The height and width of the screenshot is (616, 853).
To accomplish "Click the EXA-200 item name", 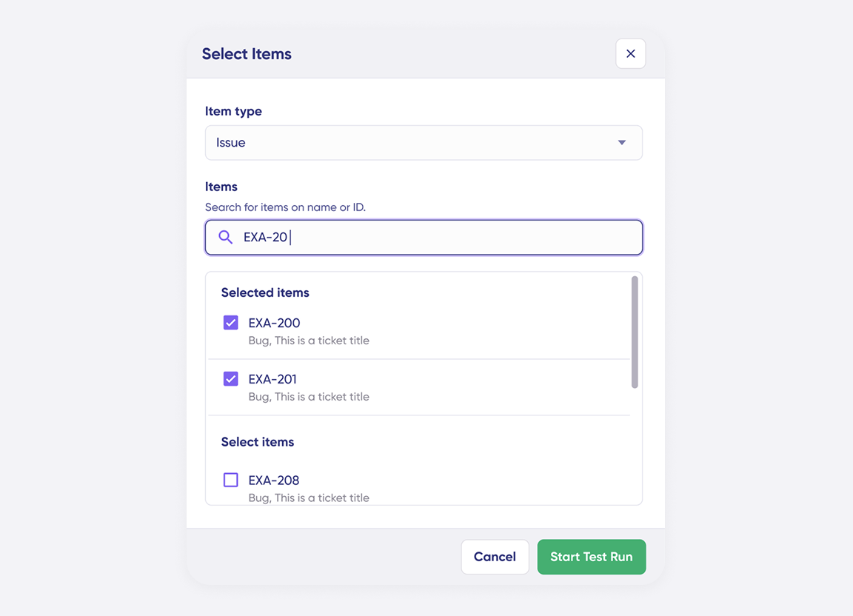I will (x=274, y=323).
